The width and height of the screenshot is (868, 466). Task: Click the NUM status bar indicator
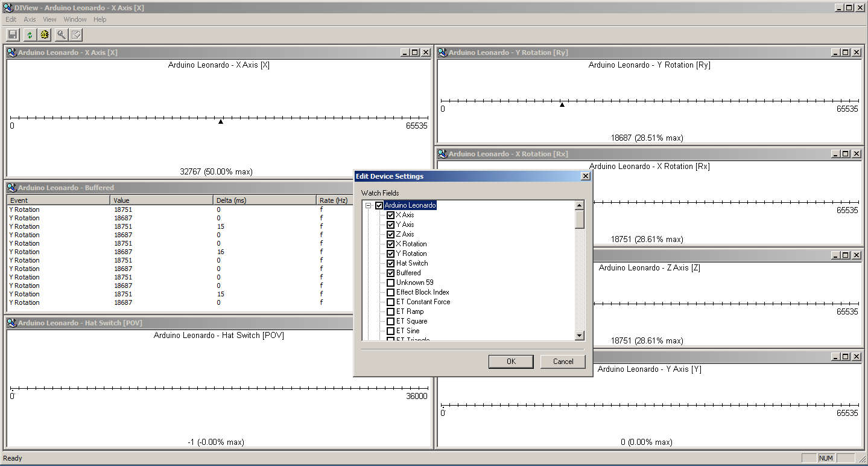click(826, 458)
